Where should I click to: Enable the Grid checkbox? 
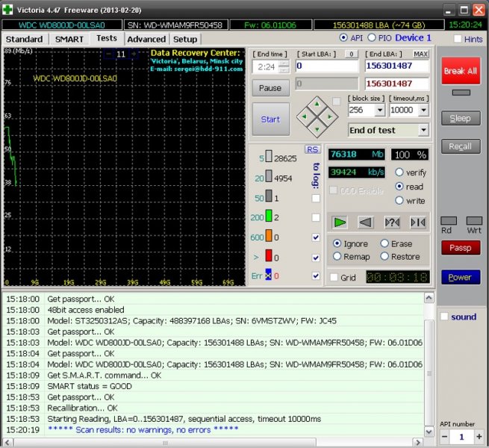[x=334, y=277]
